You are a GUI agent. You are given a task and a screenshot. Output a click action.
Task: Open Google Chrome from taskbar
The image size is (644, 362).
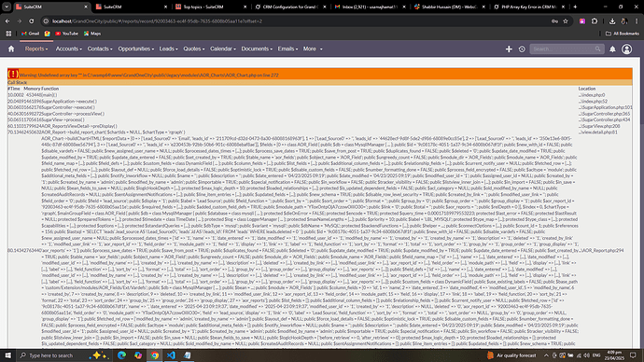click(x=154, y=355)
